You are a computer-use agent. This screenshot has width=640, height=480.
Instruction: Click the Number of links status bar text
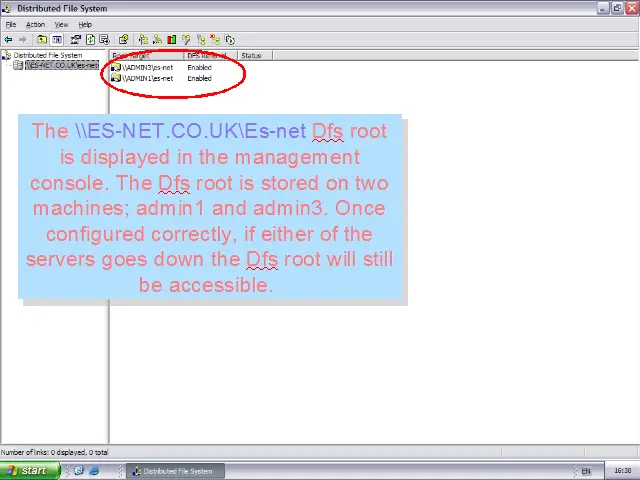click(55, 452)
